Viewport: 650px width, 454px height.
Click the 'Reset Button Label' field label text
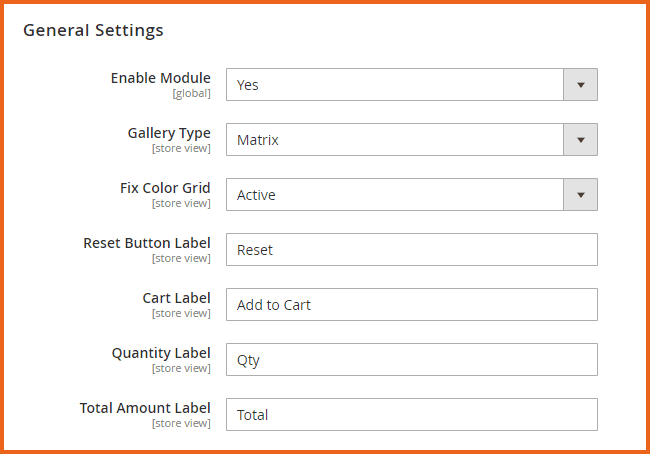[x=147, y=243]
